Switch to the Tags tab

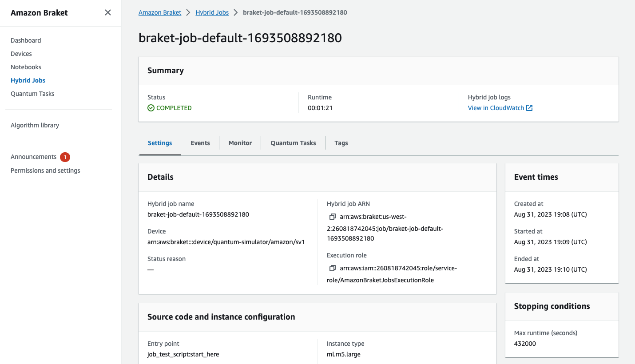tap(341, 143)
